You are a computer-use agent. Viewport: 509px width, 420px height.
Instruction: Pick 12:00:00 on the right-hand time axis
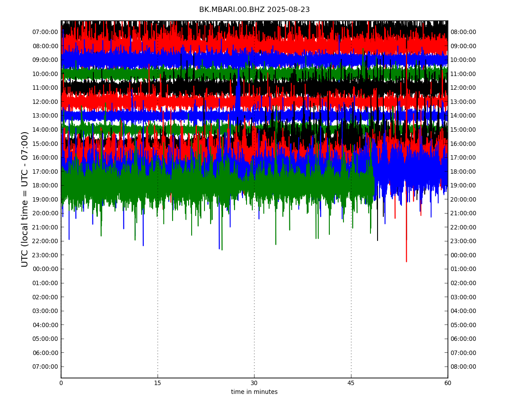463,88
